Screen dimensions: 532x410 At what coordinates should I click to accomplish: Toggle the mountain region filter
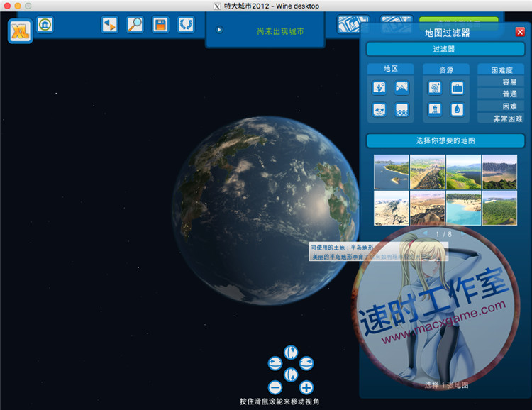[x=401, y=87]
